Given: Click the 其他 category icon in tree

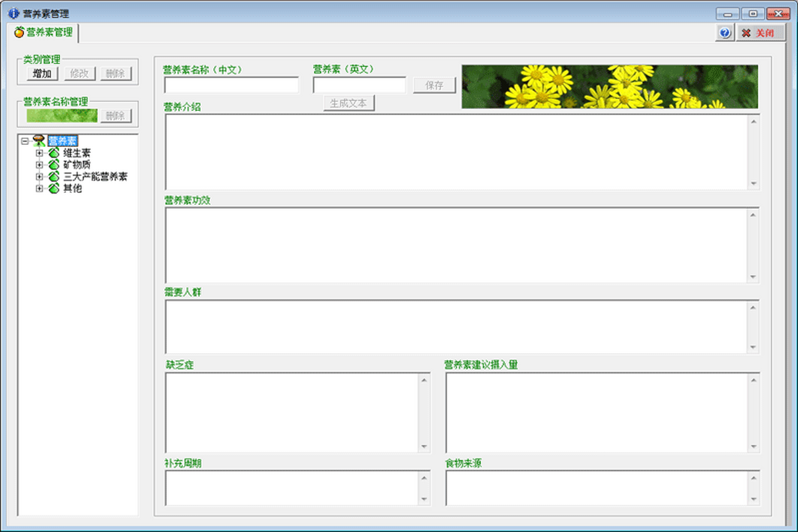Looking at the screenshot, I should pos(54,189).
